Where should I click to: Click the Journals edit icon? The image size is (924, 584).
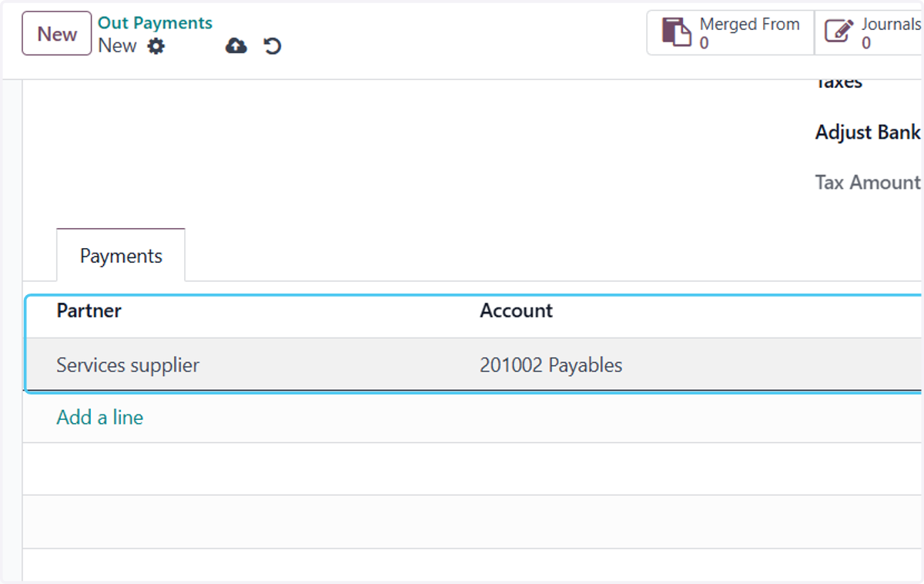tap(839, 32)
